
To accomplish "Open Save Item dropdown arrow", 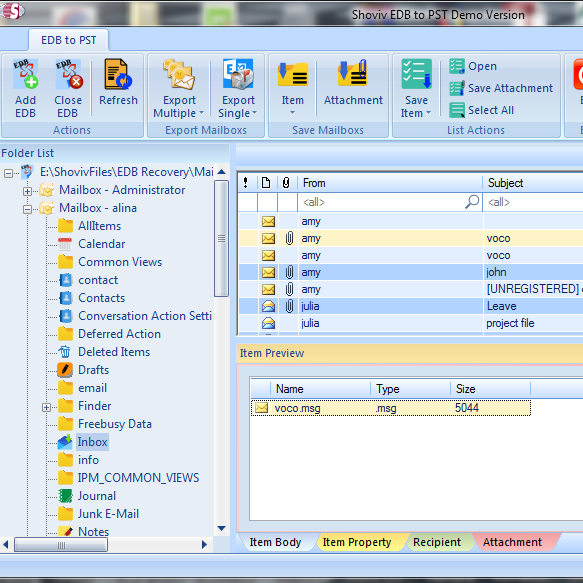I will point(428,113).
